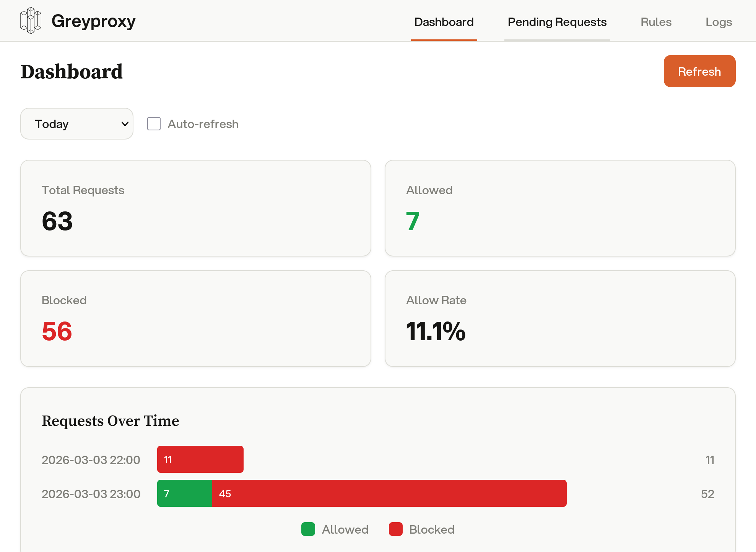Switch to Pending Requests tab

click(557, 22)
